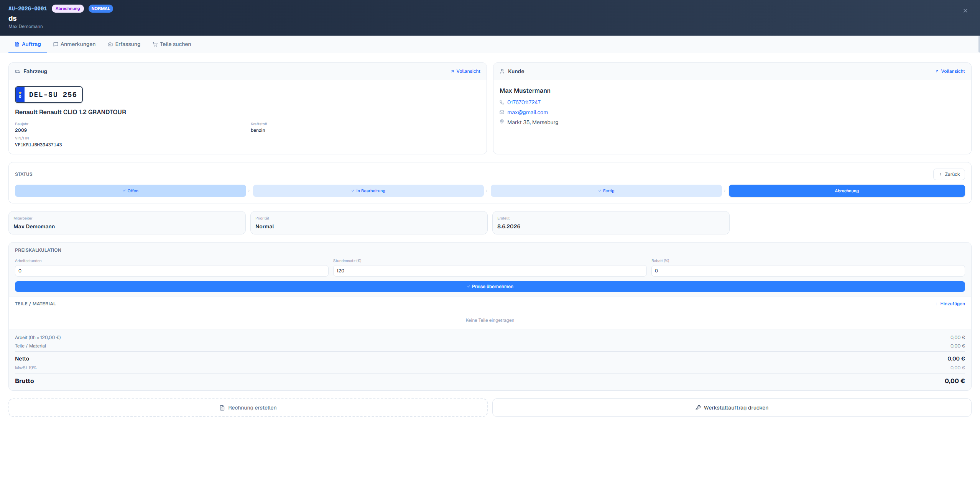Focus the Arbeitsstunden input field

(x=171, y=271)
